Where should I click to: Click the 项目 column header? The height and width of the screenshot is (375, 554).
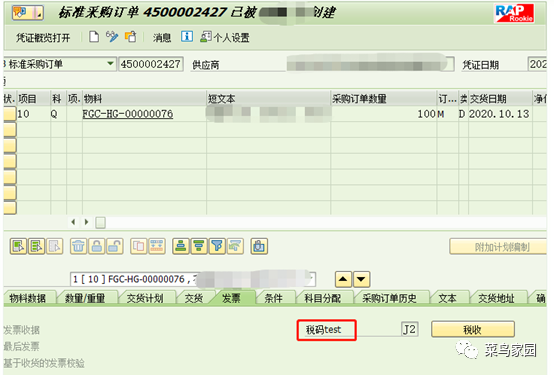[34, 99]
